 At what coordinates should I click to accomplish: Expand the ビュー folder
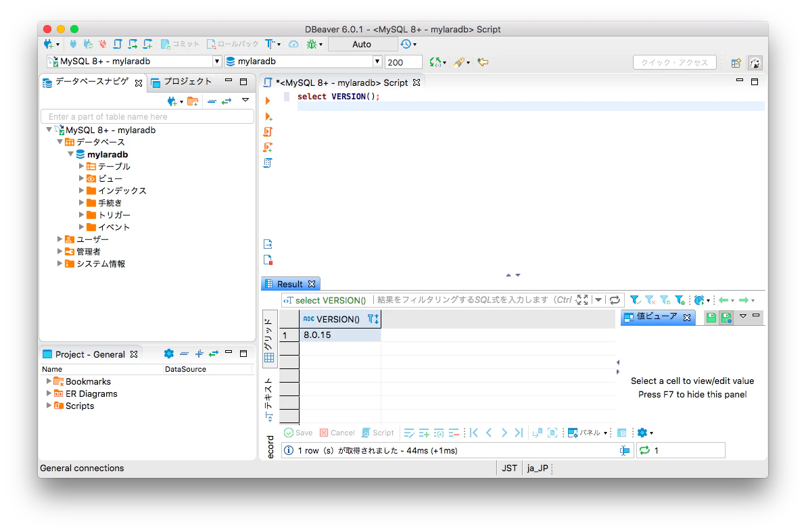tap(81, 178)
